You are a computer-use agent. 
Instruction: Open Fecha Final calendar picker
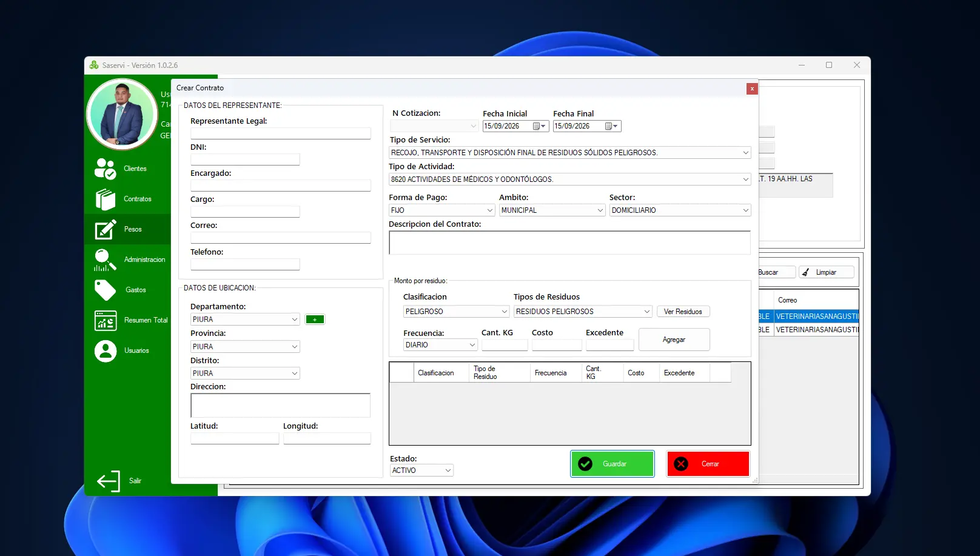tap(611, 126)
